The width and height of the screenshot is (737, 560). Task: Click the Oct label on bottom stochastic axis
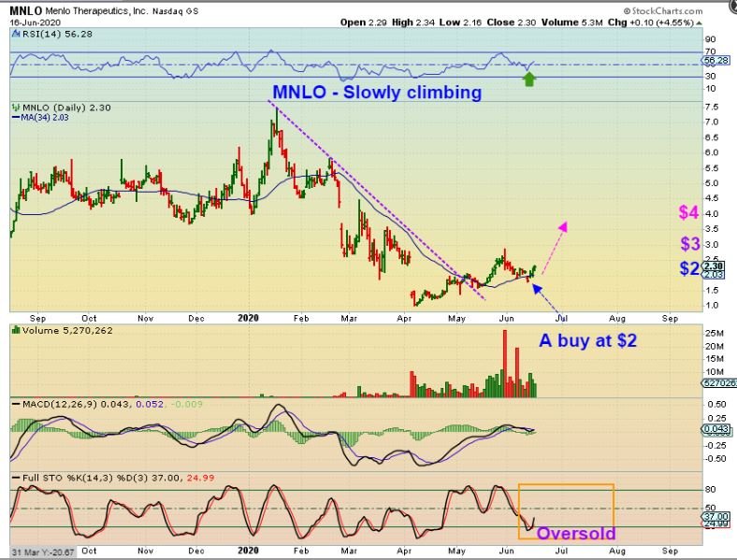click(x=89, y=550)
